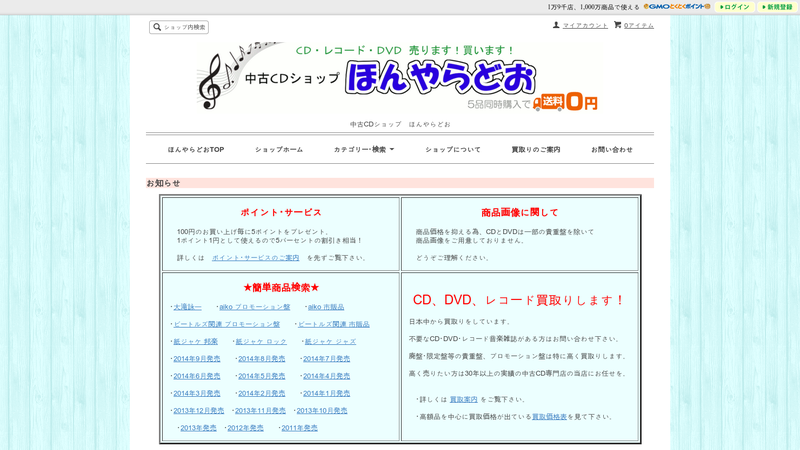The height and width of the screenshot is (450, 800).
Task: Open 2013年発売 link
Action: tap(198, 428)
